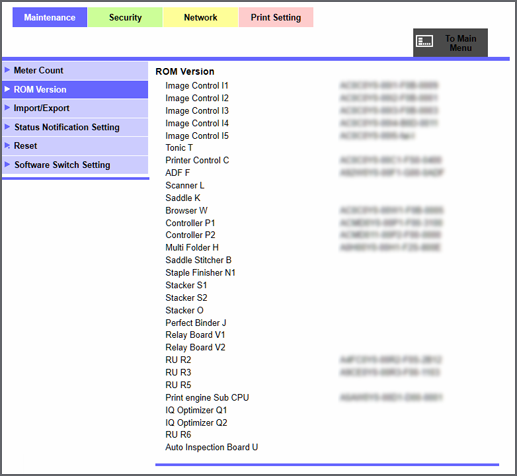The height and width of the screenshot is (476, 517).
Task: Click the Controller P1 label
Action: pyautogui.click(x=190, y=223)
